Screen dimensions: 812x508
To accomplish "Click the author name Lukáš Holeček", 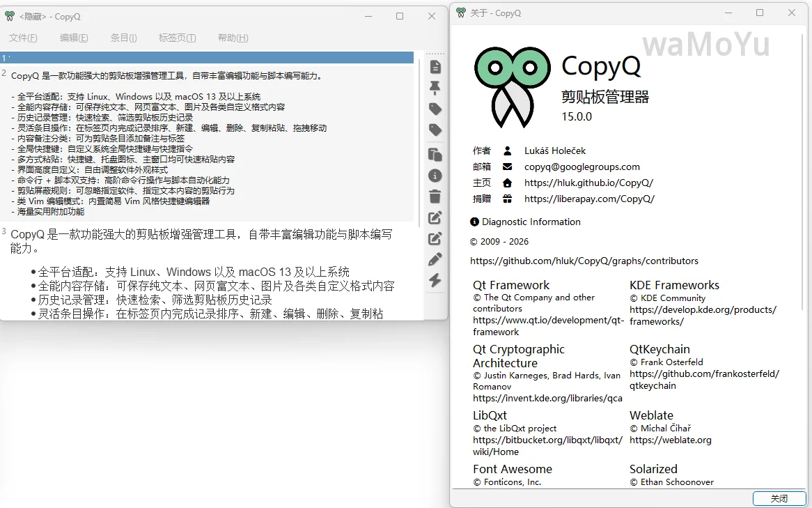I will [554, 151].
